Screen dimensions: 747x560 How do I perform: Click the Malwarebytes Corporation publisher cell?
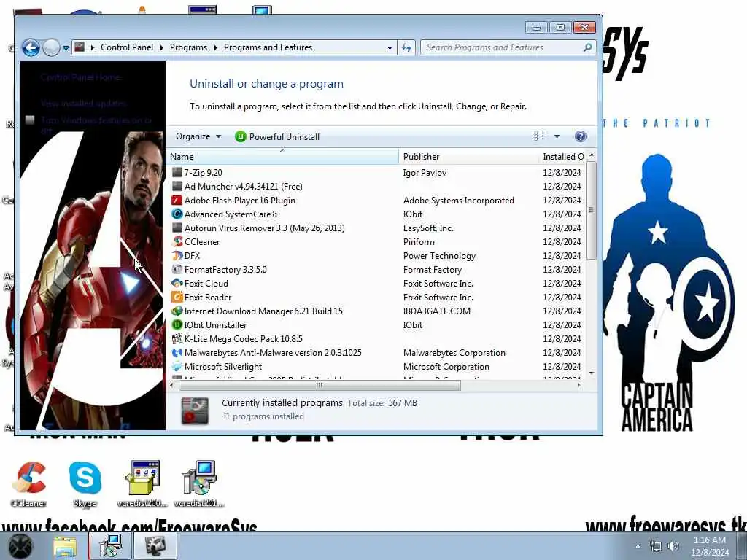pyautogui.click(x=454, y=352)
